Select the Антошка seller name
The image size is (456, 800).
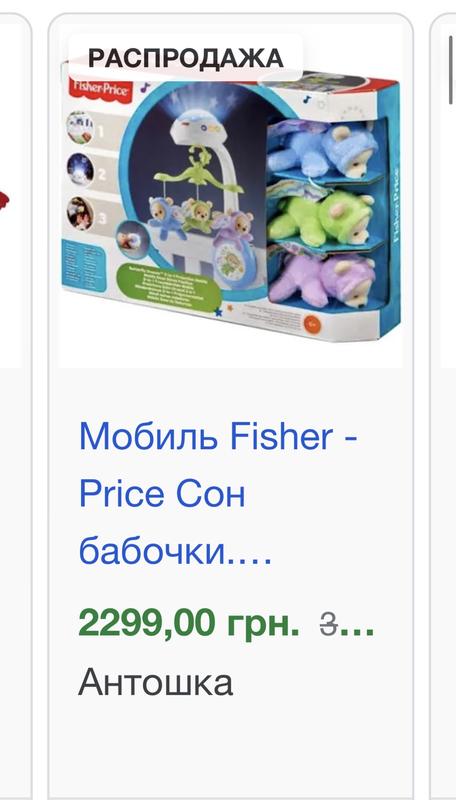tap(156, 683)
